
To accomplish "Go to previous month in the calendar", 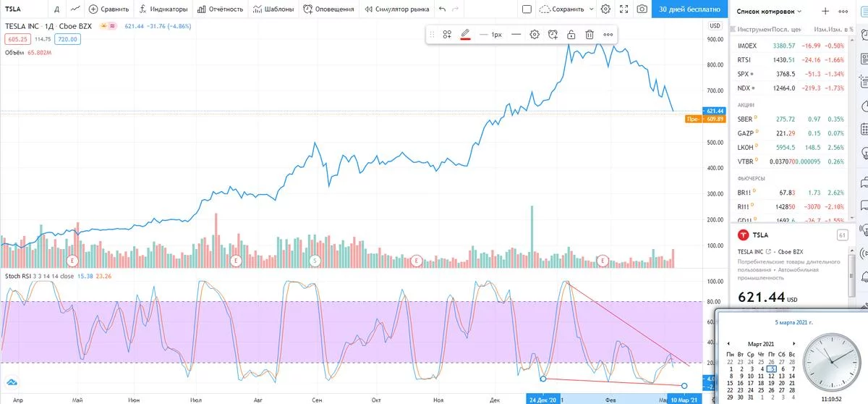I will pos(728,343).
